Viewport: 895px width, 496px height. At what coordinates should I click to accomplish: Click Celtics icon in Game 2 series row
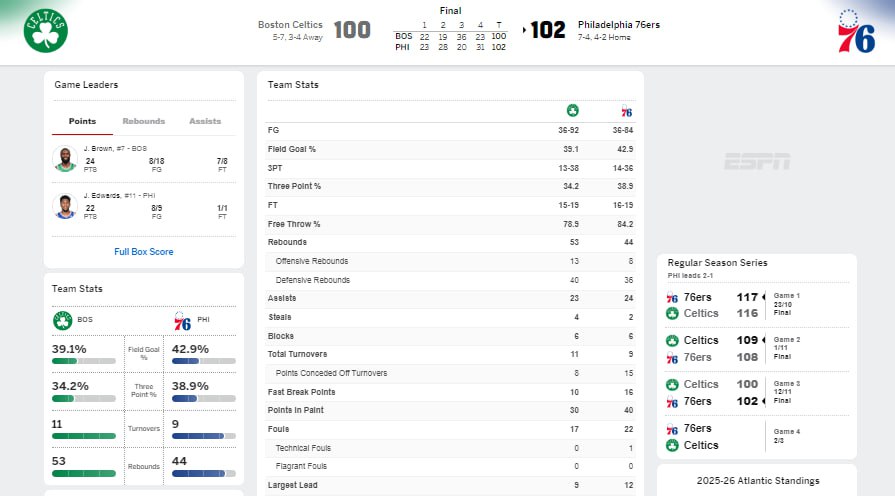pos(672,341)
